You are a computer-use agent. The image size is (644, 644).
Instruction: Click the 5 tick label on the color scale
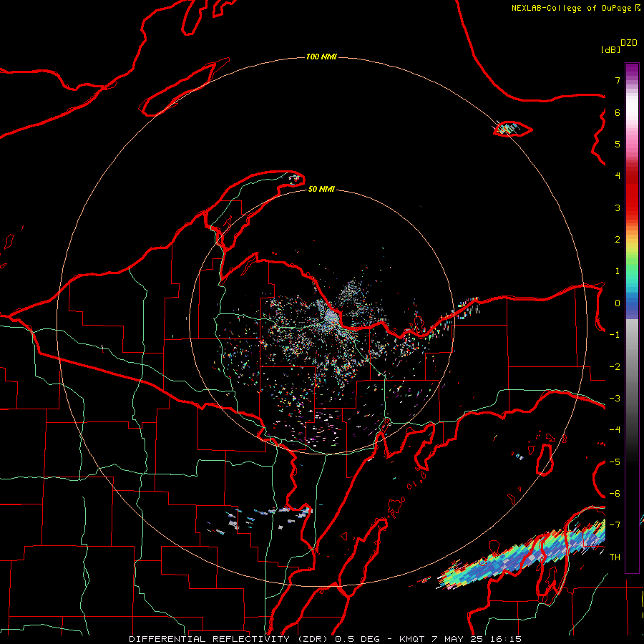tap(618, 144)
